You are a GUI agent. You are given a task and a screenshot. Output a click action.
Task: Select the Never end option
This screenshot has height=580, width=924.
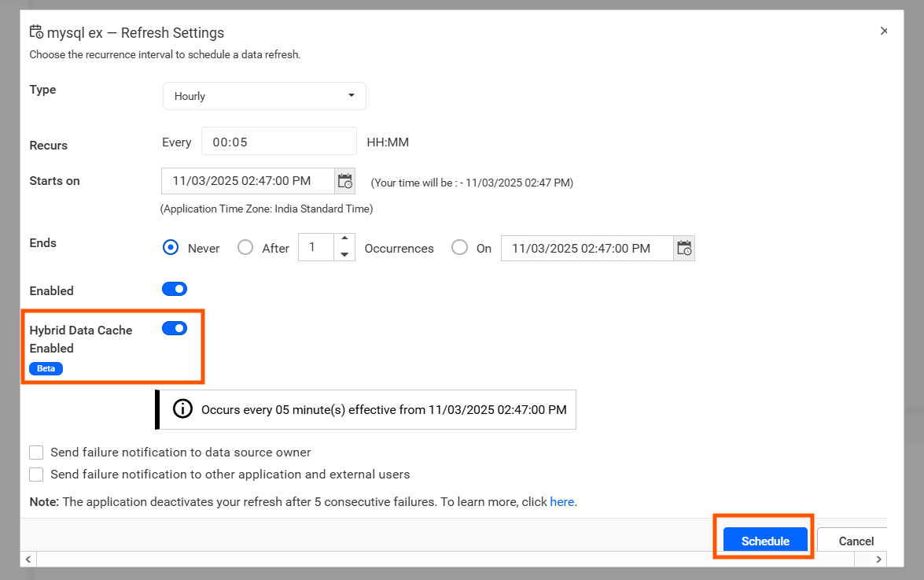tap(171, 248)
